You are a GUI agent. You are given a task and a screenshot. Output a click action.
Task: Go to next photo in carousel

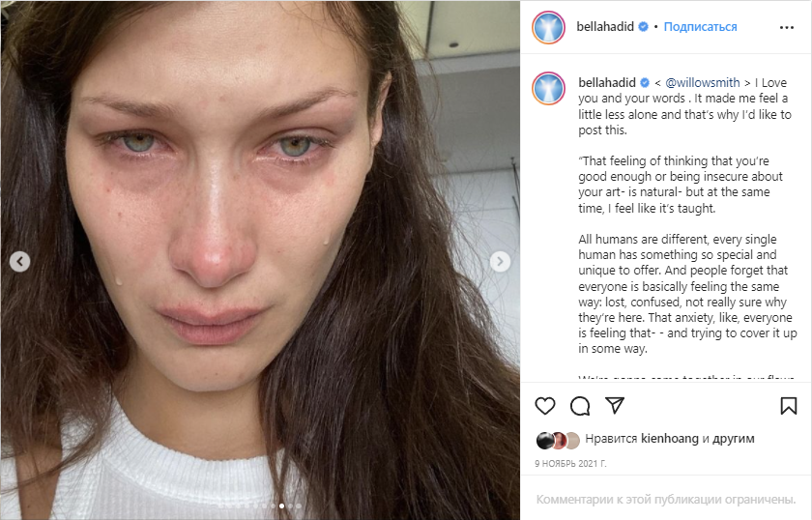pyautogui.click(x=500, y=262)
